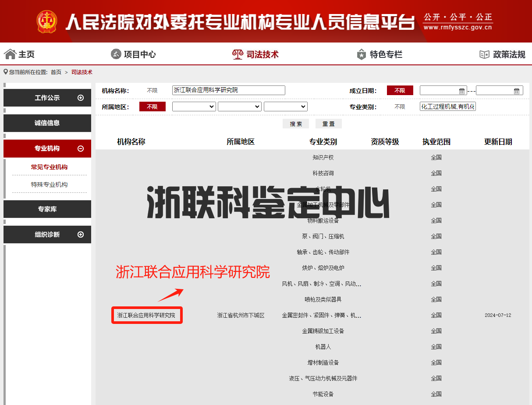Click the 重置 button
This screenshot has height=405, width=532.
click(x=329, y=124)
